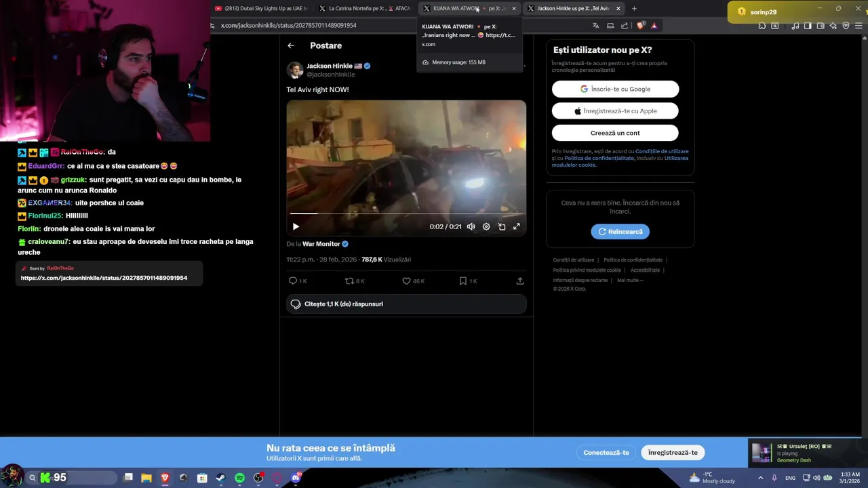Viewport: 868px width, 488px height.
Task: Open OBS Studio from the taskbar
Action: point(258,478)
